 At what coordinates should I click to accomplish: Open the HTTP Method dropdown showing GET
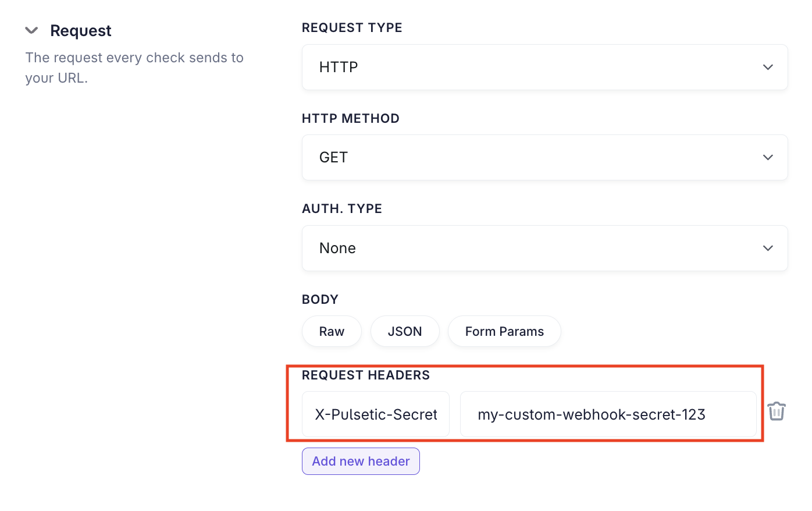pos(544,157)
